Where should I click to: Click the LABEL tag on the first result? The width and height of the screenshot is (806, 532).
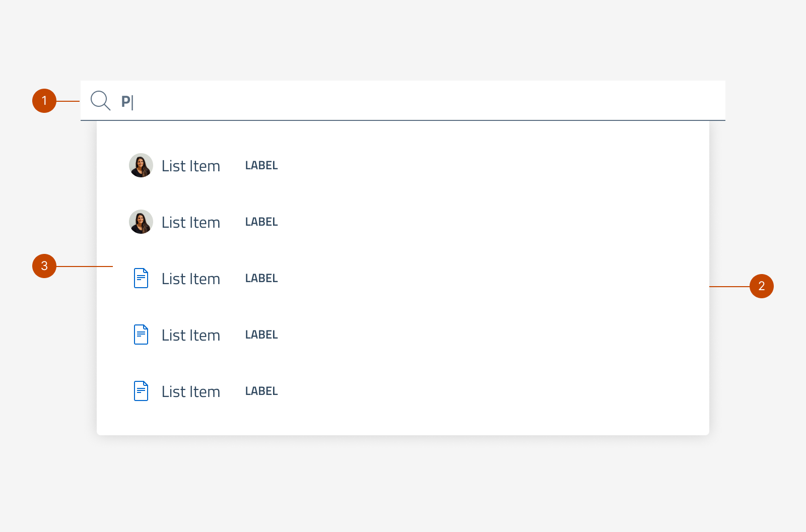[261, 165]
